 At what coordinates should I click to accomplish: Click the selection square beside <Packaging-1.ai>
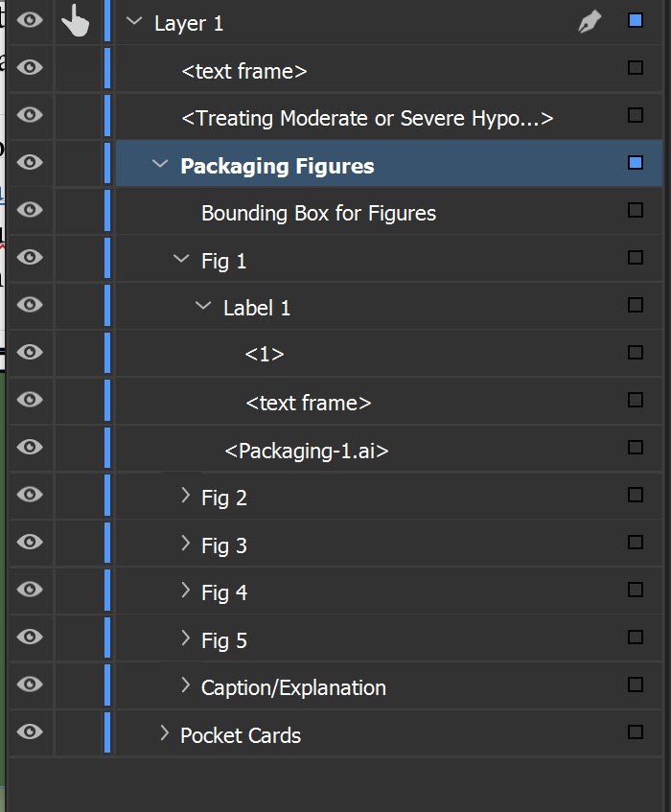635,447
